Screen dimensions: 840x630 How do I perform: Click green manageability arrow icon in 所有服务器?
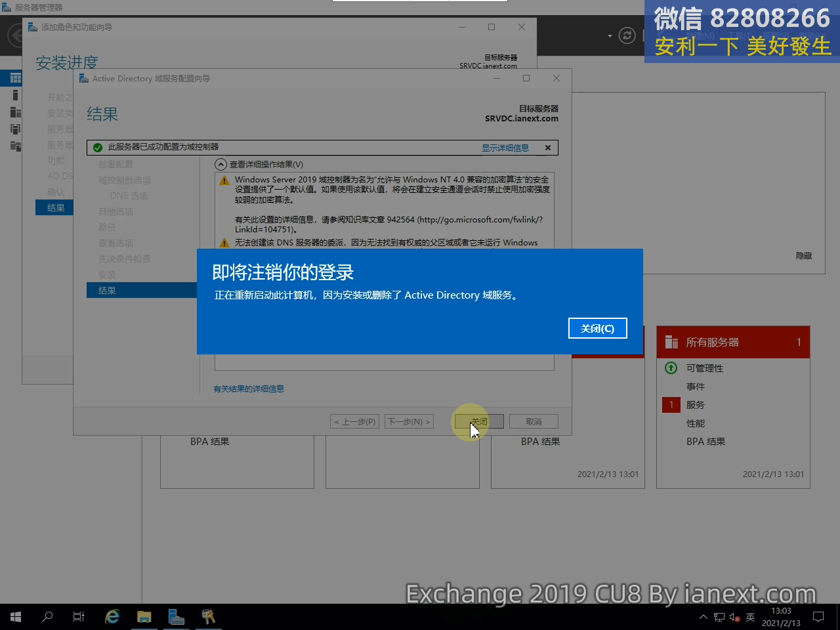coord(671,368)
